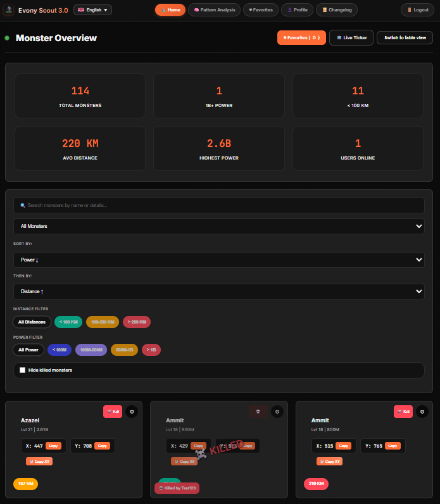Select the 100M-500M power filter
The image size is (440, 504).
[91, 350]
